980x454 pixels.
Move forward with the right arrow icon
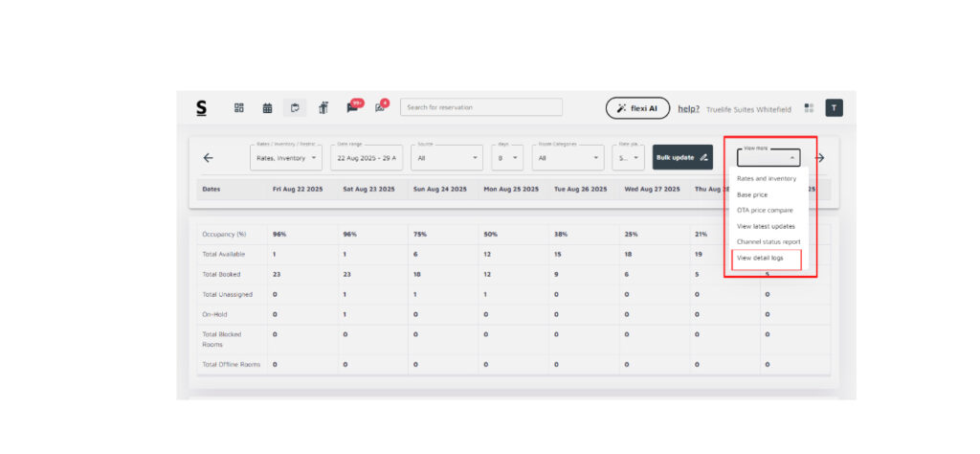819,158
